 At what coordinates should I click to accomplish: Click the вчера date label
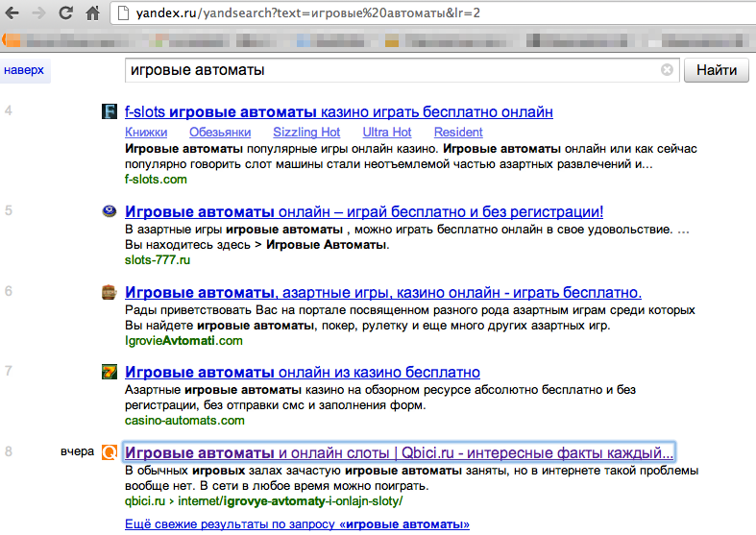point(77,451)
